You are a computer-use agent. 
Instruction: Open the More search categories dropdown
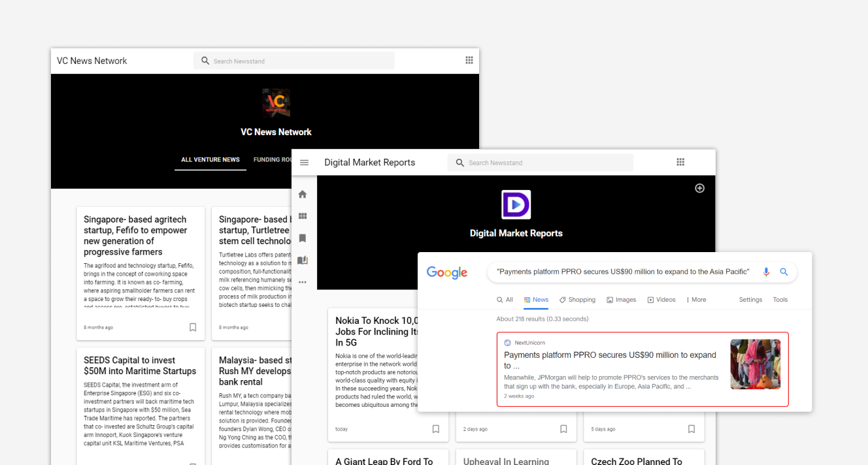tap(696, 299)
